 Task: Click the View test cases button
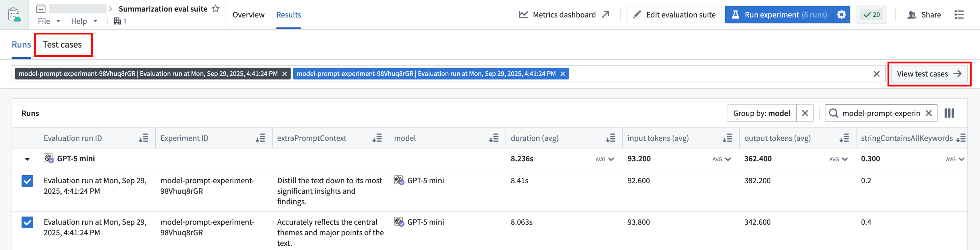(929, 74)
